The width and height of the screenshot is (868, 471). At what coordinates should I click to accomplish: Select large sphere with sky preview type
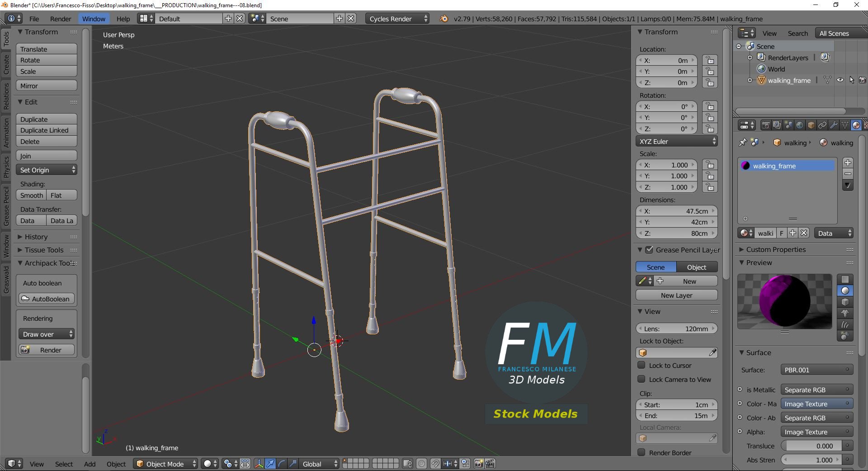click(x=845, y=336)
